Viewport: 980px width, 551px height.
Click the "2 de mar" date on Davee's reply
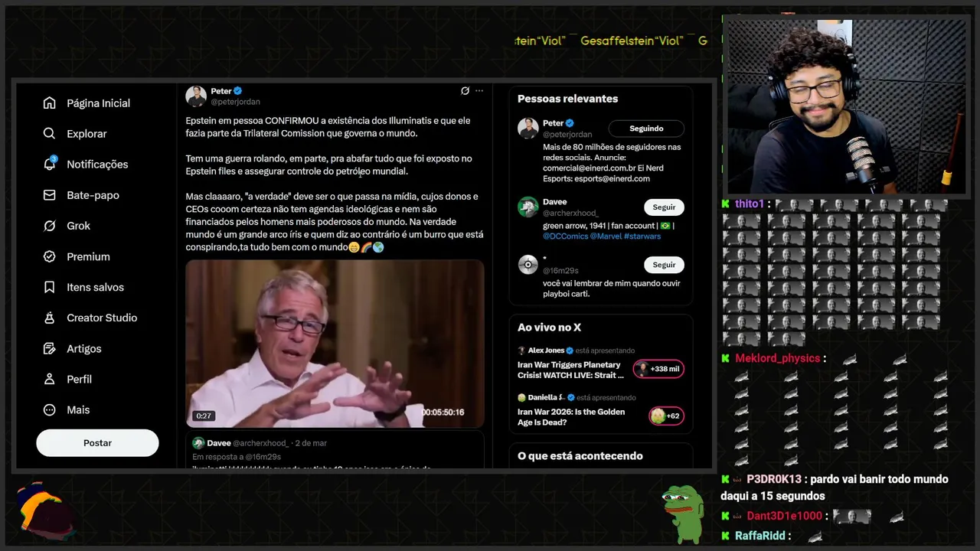tap(311, 443)
